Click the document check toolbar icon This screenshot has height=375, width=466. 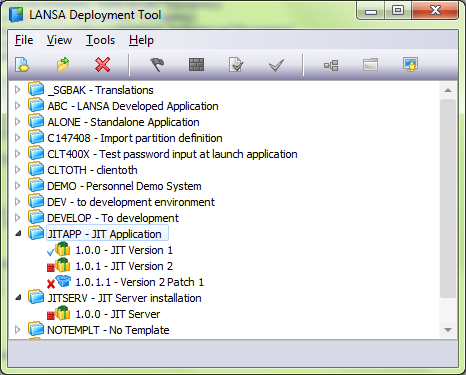(x=236, y=65)
